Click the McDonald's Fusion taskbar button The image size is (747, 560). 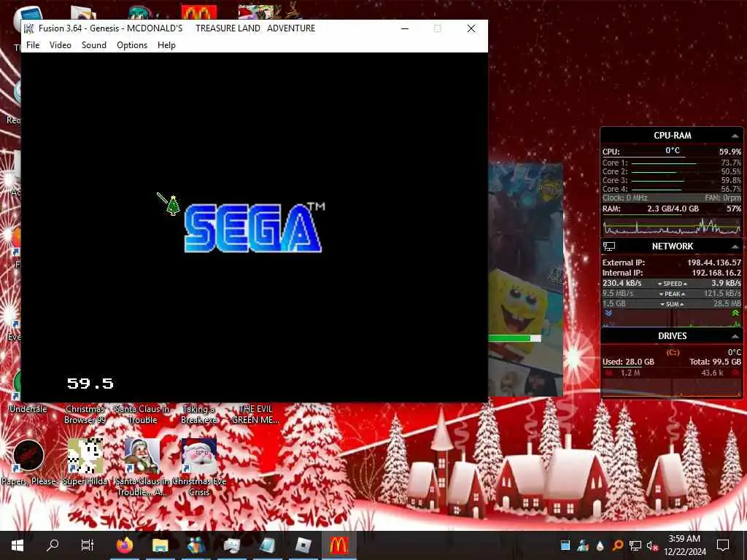click(x=338, y=545)
